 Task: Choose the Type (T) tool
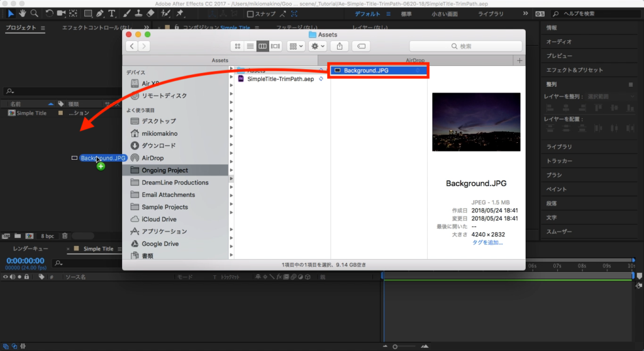coord(112,13)
